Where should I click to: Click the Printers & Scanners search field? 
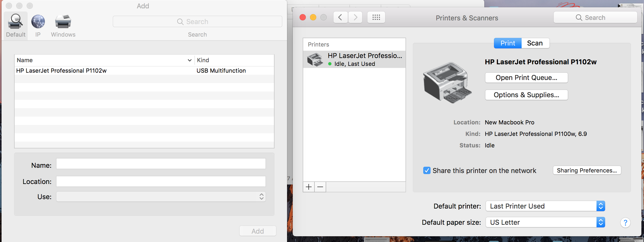pos(595,18)
